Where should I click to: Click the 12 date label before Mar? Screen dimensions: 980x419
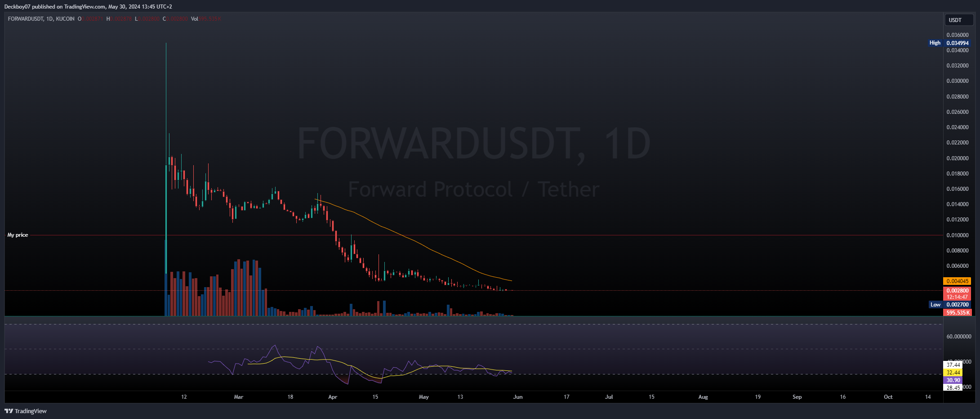[x=184, y=397]
